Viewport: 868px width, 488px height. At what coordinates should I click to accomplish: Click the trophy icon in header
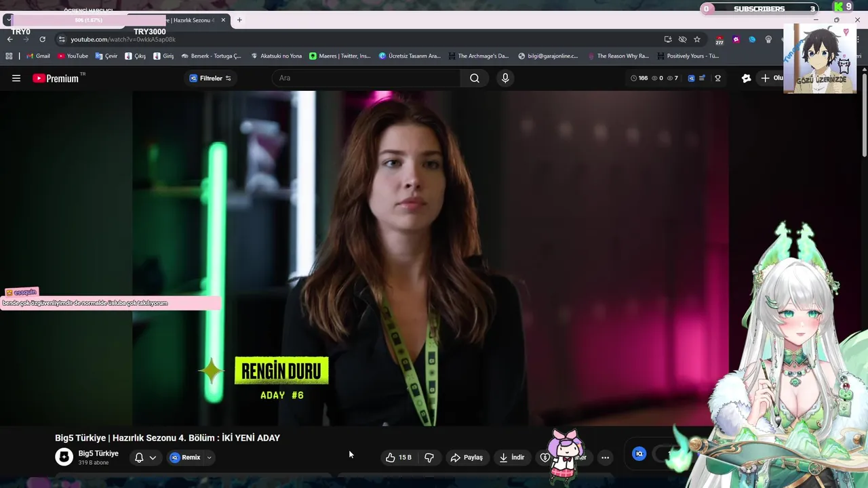point(717,78)
